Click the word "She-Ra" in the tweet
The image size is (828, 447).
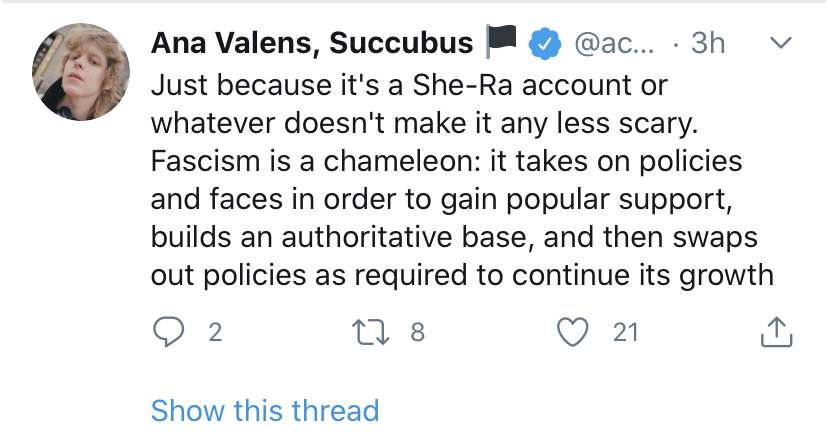tap(450, 86)
